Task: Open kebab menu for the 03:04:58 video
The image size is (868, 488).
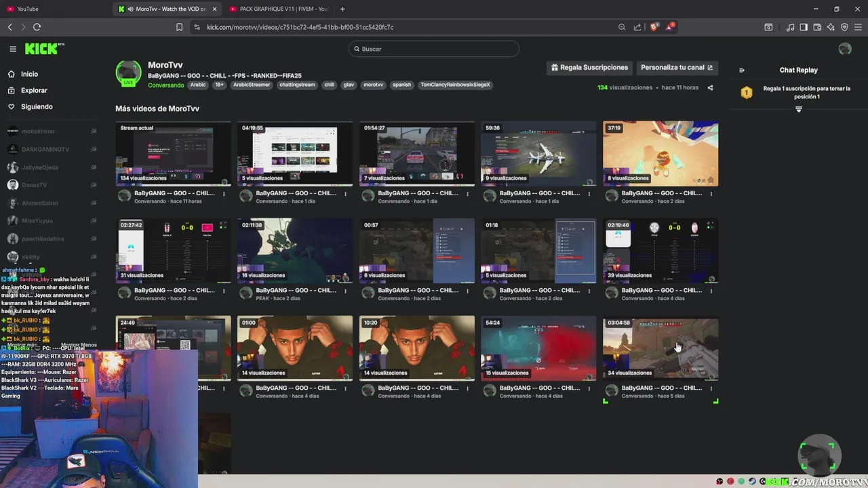Action: click(711, 388)
